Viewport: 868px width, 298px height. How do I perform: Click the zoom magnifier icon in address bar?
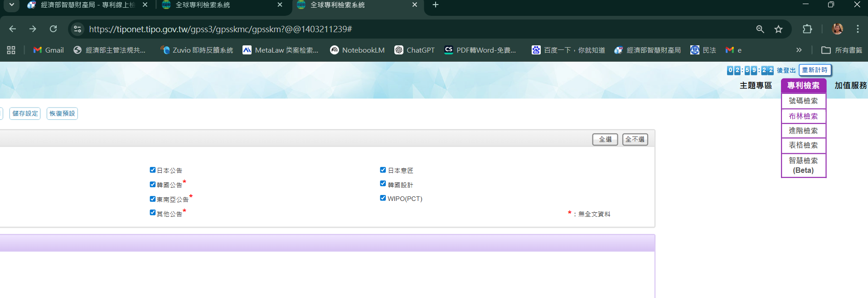click(x=760, y=29)
